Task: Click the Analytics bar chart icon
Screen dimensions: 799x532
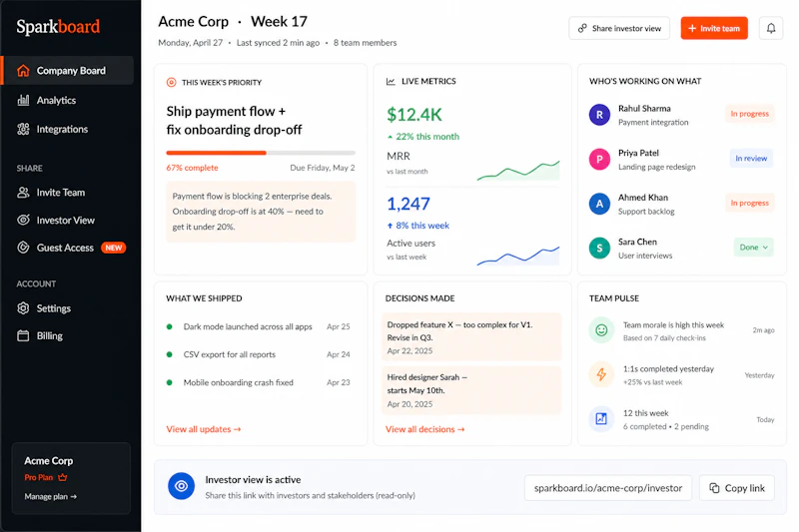Action: [x=23, y=100]
